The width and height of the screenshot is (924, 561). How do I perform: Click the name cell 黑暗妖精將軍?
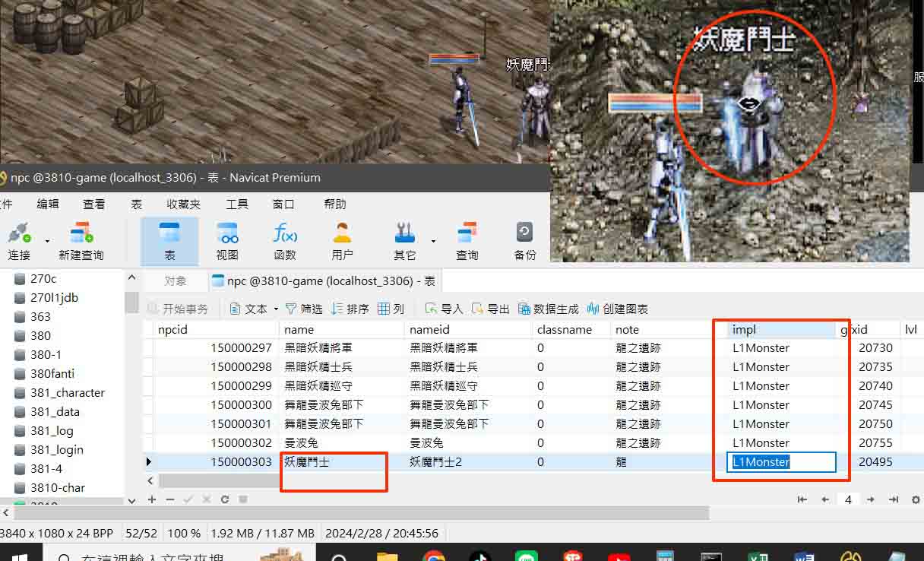tap(342, 347)
